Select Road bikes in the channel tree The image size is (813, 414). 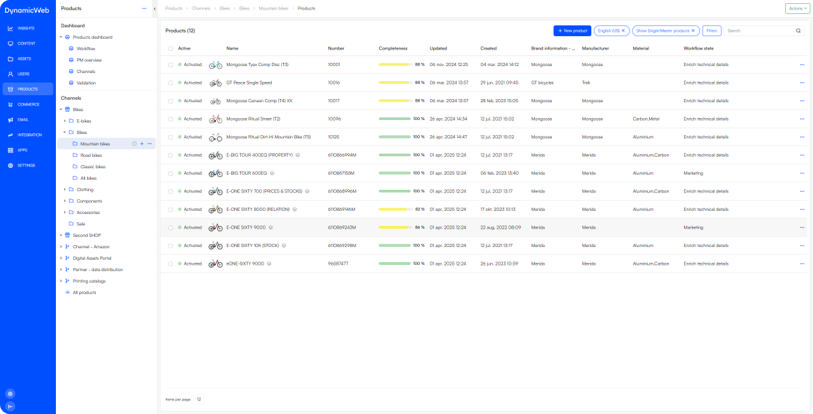point(91,155)
